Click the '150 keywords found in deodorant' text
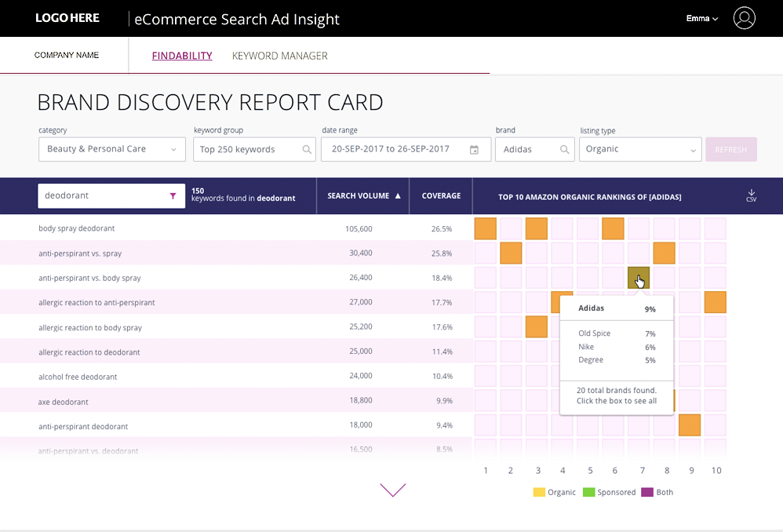Viewport: 783px width, 532px height. click(x=243, y=195)
